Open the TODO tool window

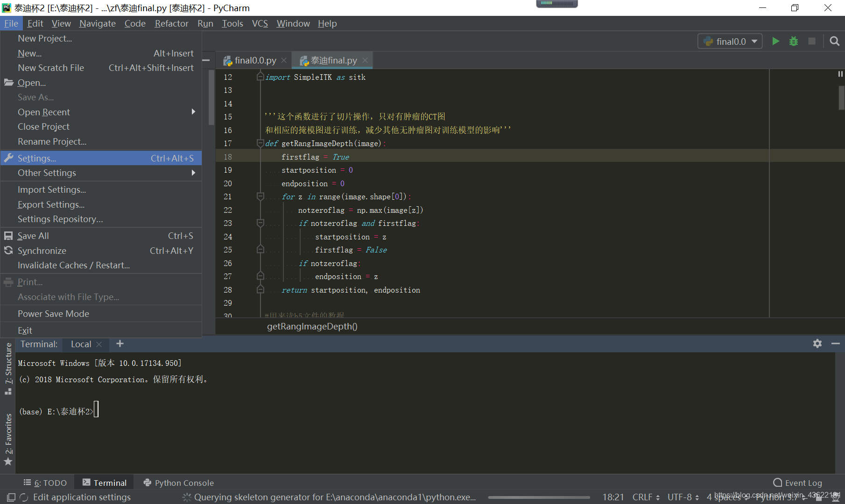click(45, 483)
